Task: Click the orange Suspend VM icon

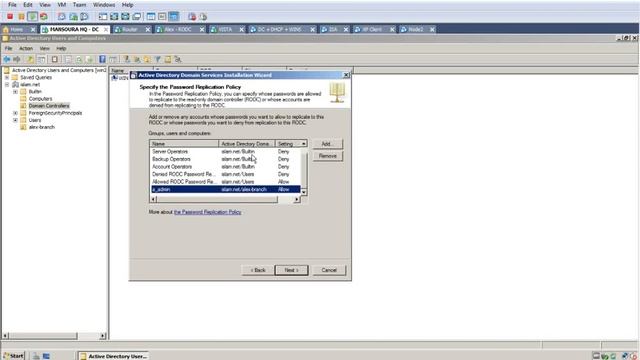Action: point(21,17)
